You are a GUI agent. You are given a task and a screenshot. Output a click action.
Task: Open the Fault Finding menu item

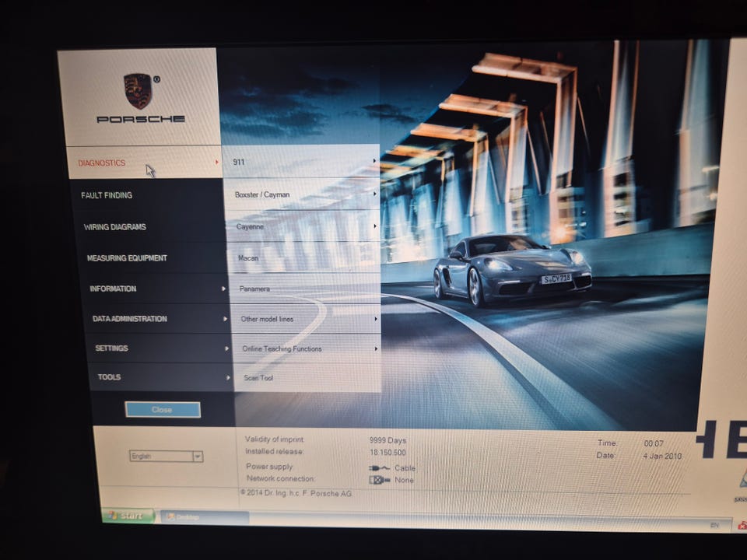pos(148,195)
